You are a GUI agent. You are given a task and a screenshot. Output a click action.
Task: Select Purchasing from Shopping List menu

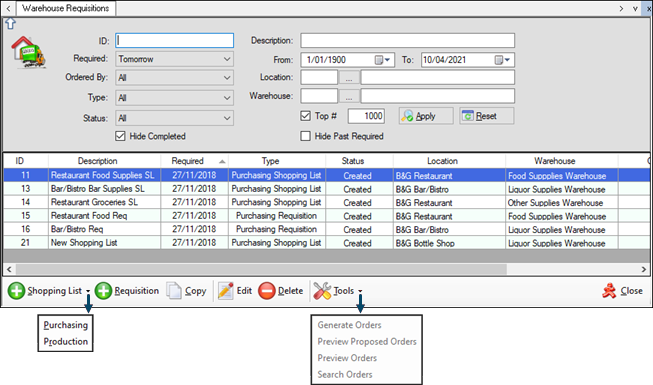click(65, 325)
